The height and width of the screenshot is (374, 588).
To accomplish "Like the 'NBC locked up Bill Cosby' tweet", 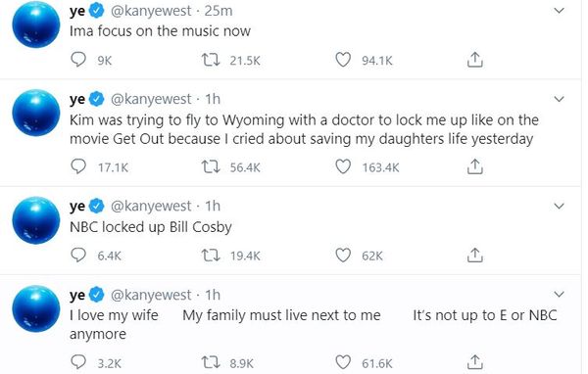I will pos(343,256).
